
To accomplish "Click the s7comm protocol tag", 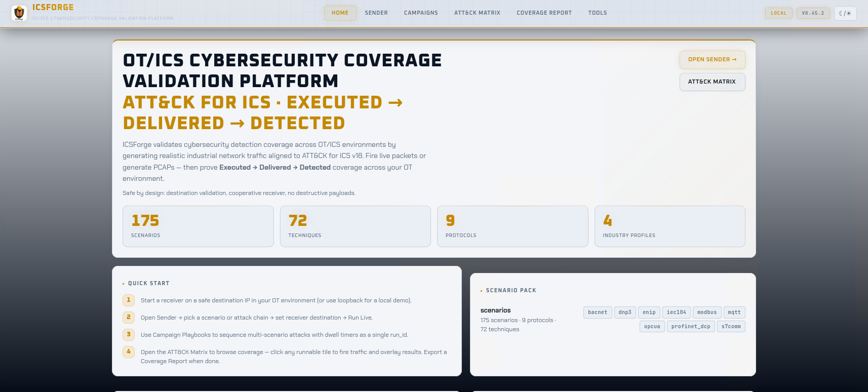I will click(731, 327).
